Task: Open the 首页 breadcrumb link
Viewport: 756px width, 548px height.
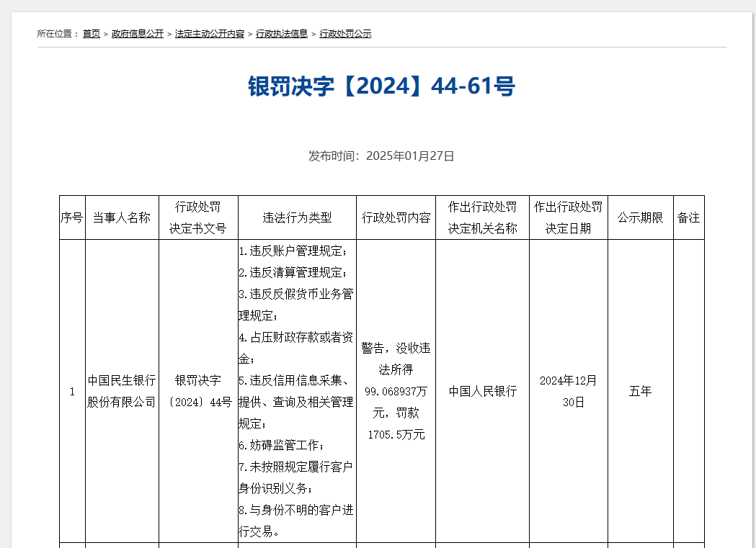Action: point(91,34)
